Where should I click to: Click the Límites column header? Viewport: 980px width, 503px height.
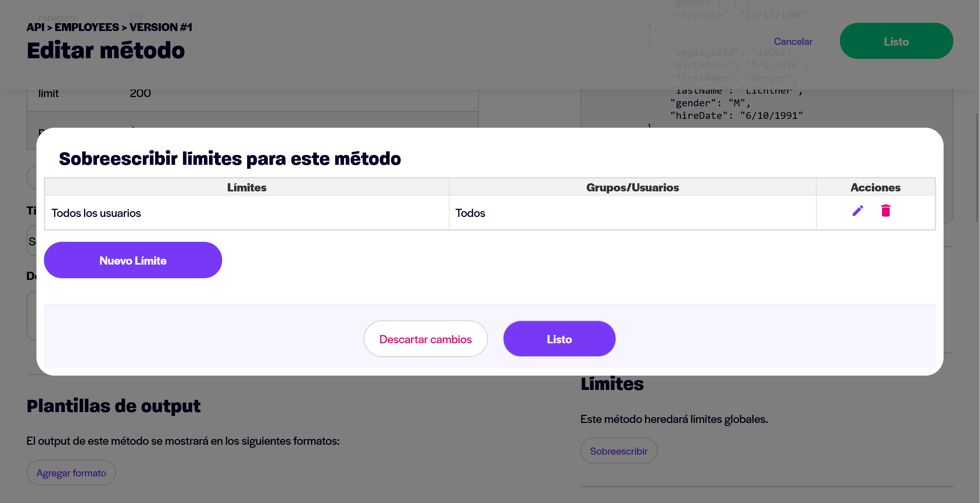coord(247,187)
